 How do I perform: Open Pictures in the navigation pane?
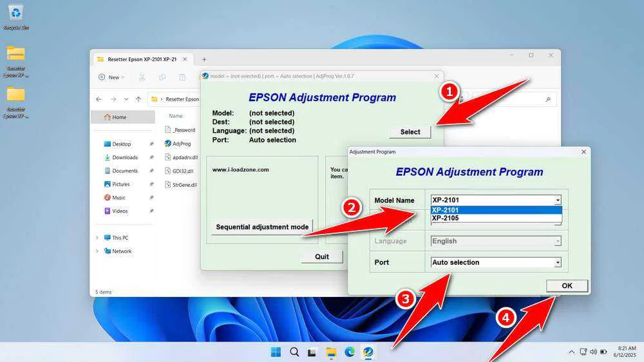[x=121, y=184]
